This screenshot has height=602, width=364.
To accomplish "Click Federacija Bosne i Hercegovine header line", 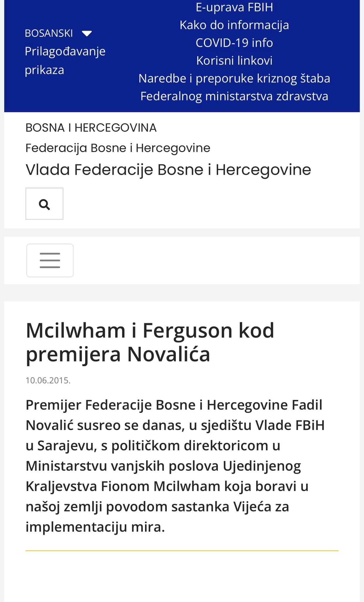I will [x=118, y=148].
